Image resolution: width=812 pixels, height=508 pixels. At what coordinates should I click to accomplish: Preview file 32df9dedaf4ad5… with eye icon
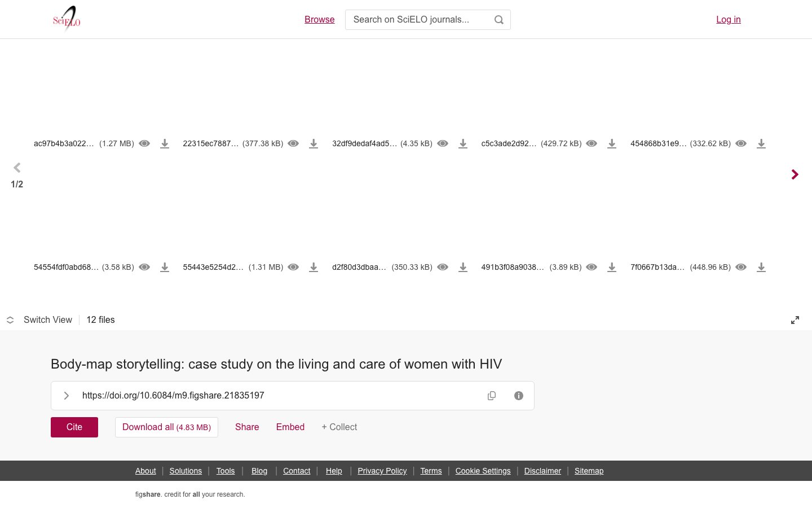[443, 143]
